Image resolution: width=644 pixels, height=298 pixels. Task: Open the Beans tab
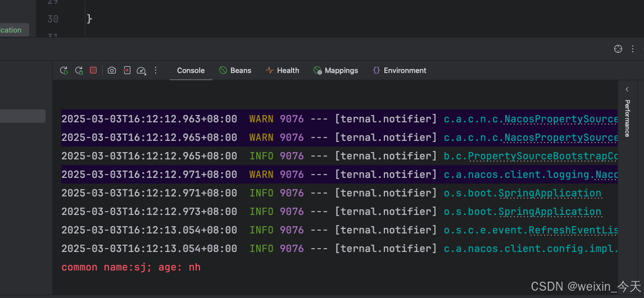tap(235, 71)
